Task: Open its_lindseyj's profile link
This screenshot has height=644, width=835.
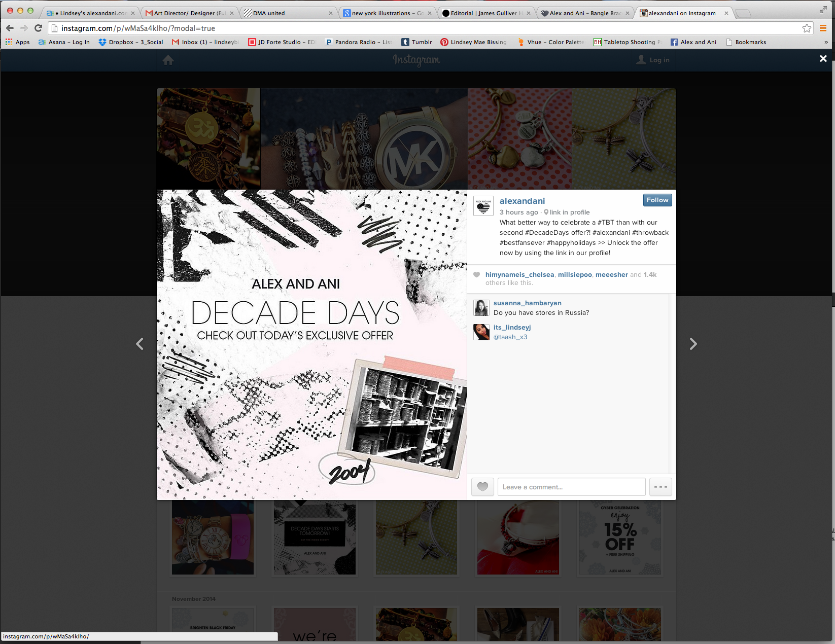Action: 512,328
